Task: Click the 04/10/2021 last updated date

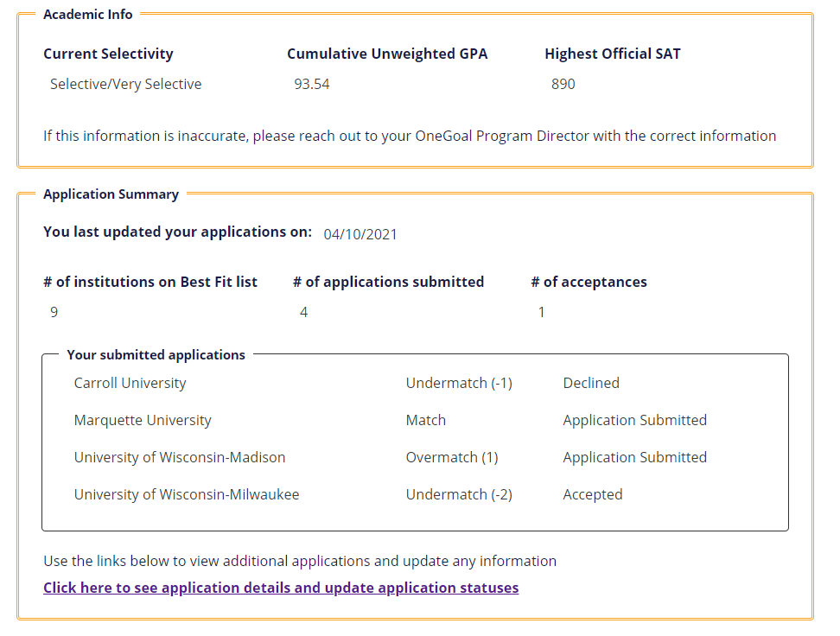Action: 360,234
